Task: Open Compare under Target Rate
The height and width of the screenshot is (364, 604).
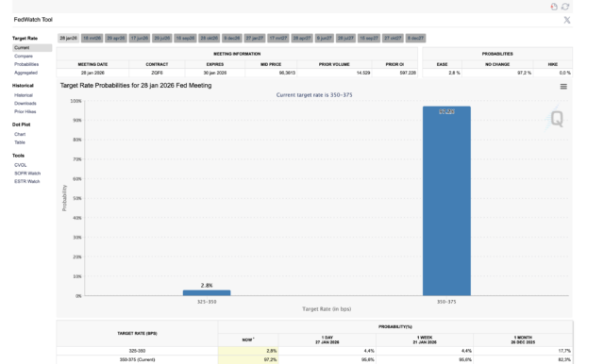Action: tap(24, 57)
